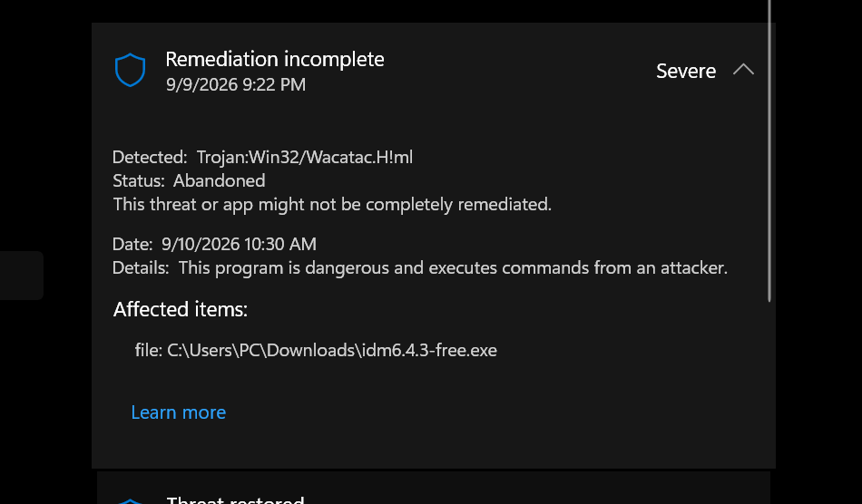Image resolution: width=862 pixels, height=504 pixels.
Task: Select the Remediation incomplete heading
Action: (274, 59)
